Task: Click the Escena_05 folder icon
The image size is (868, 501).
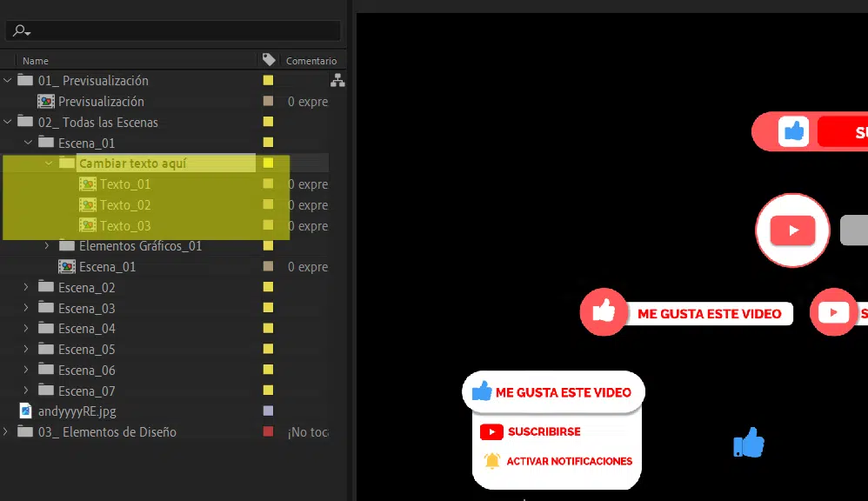Action: 46,348
